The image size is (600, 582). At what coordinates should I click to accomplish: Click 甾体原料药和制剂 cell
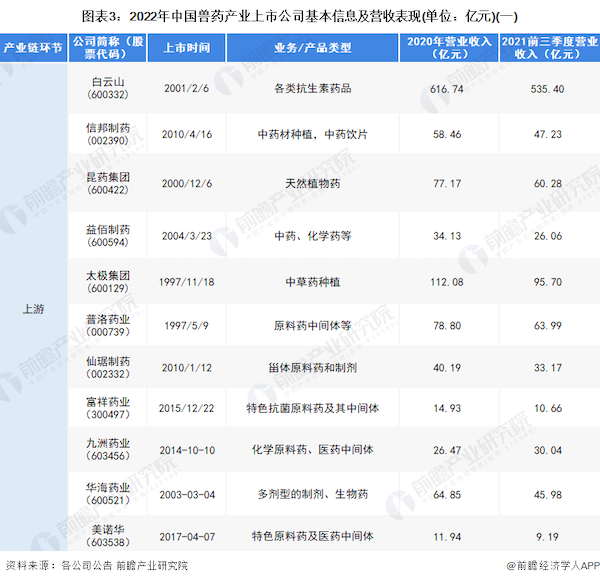pos(313,368)
